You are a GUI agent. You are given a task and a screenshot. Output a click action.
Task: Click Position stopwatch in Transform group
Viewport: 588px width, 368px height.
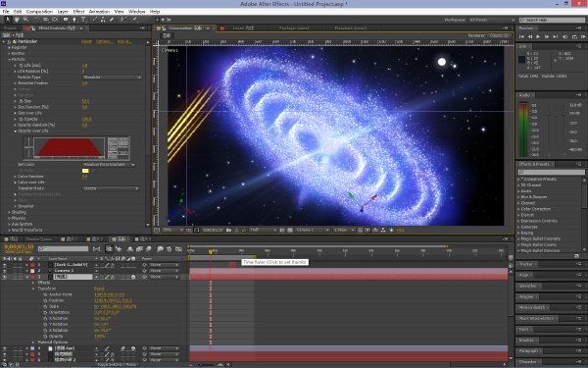[x=45, y=300]
